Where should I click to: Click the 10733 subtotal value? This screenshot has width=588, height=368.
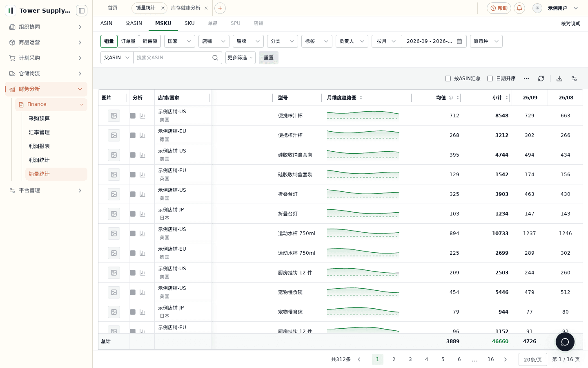500,233
